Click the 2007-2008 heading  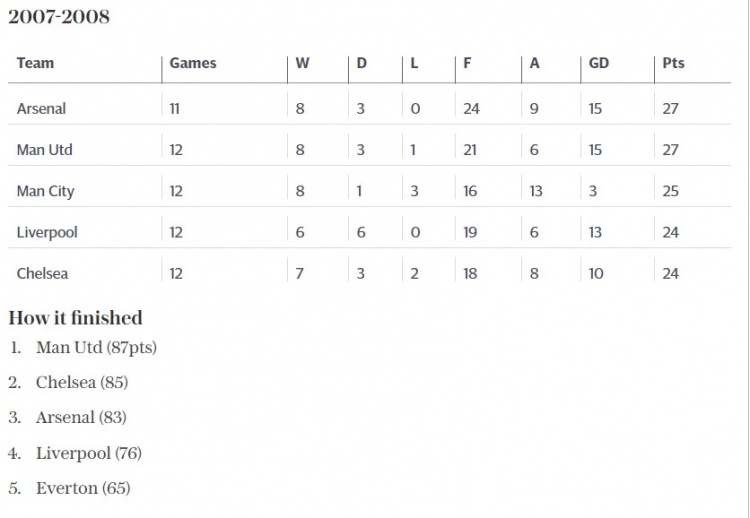[59, 17]
